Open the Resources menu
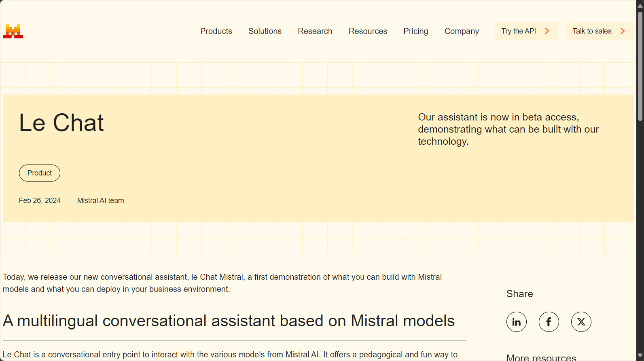The width and height of the screenshot is (644, 361). (368, 31)
